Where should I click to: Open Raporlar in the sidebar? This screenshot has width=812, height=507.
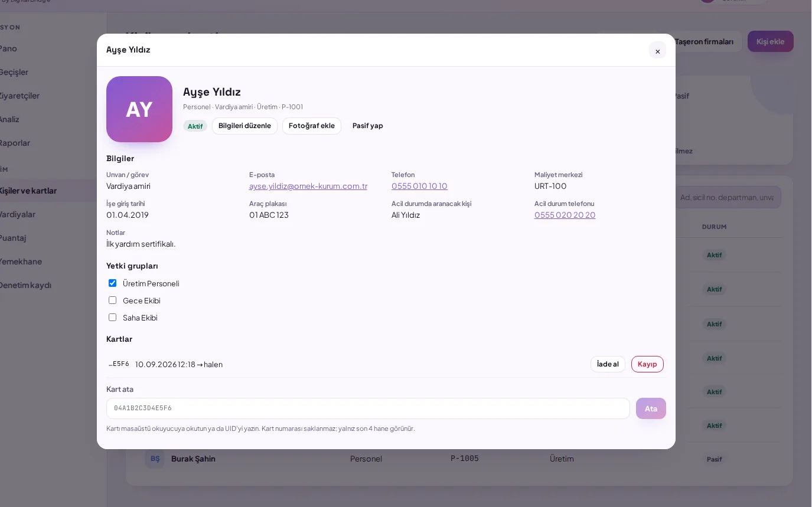coord(15,143)
